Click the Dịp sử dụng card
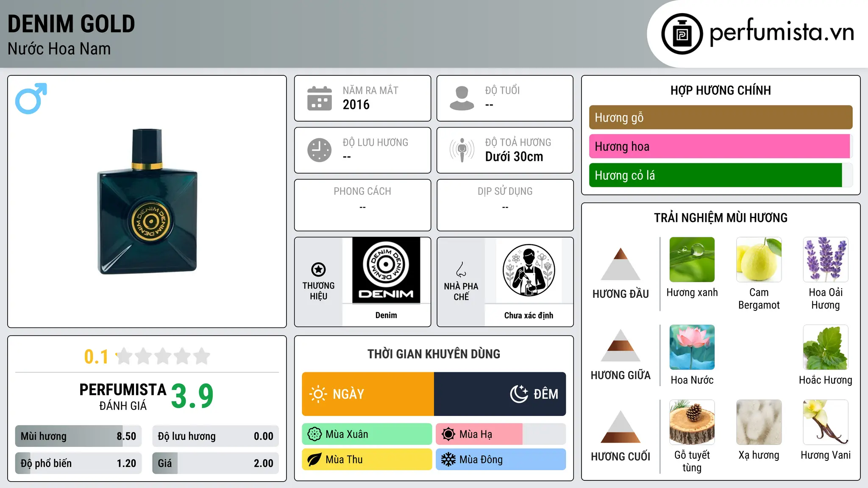 (505, 205)
